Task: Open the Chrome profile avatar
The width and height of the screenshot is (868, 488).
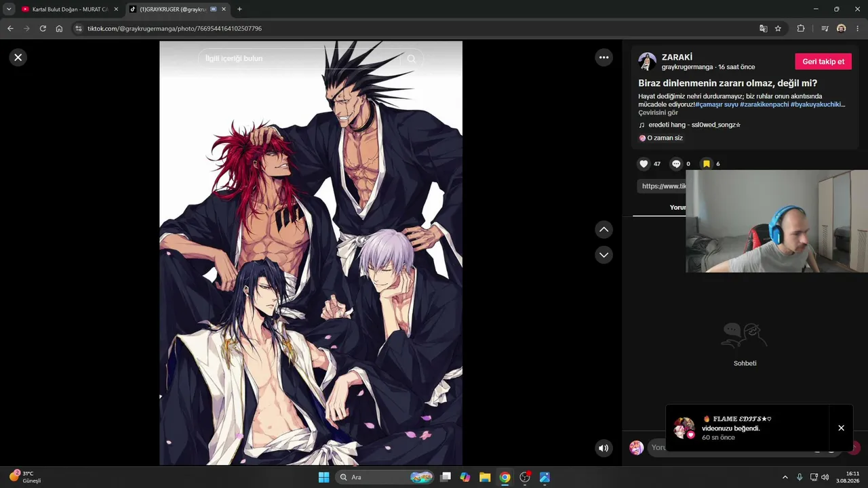Action: pyautogui.click(x=842, y=28)
